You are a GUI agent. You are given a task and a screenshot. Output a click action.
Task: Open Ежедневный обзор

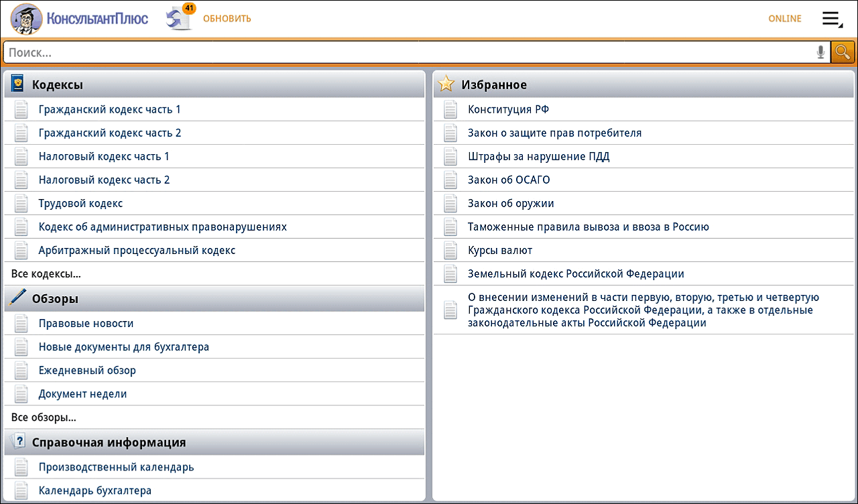(214, 370)
